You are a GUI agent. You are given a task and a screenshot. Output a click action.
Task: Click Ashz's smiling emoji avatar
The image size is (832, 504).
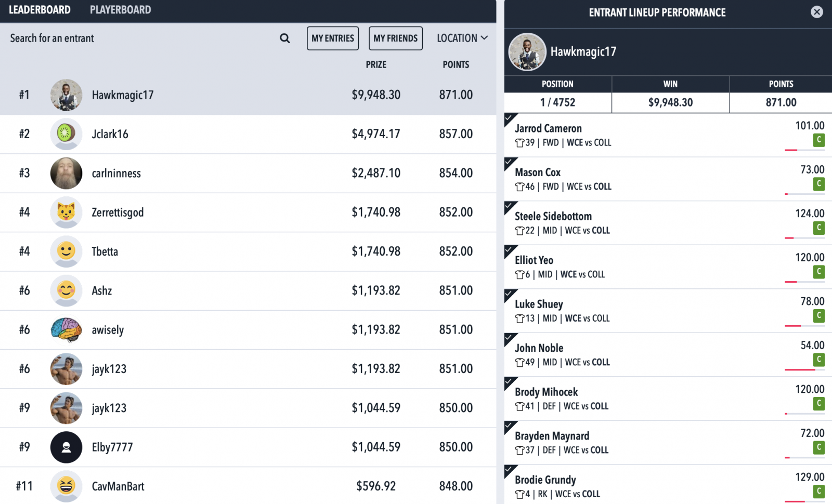66,290
